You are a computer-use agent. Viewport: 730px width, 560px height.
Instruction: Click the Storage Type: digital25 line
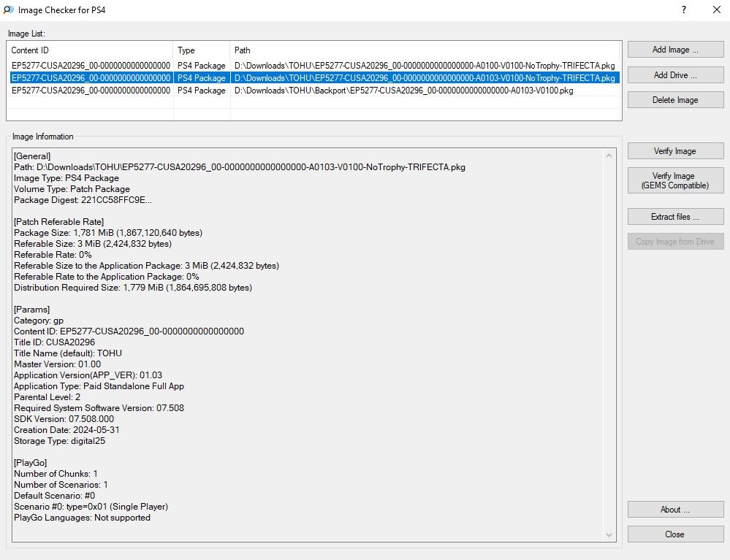(x=60, y=441)
